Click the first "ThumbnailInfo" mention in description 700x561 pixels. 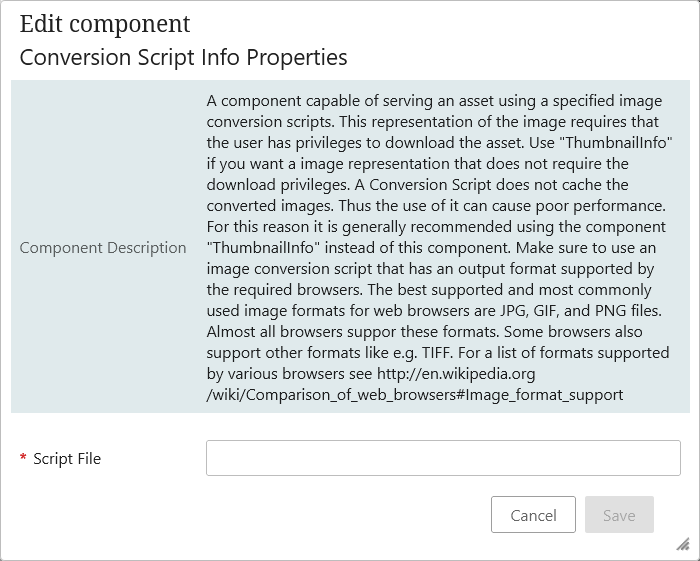622,143
